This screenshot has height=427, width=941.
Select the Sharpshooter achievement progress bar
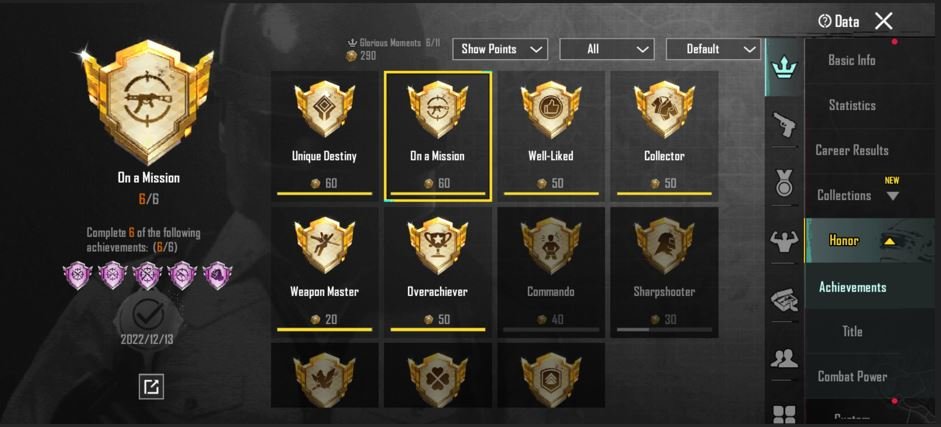pos(664,329)
